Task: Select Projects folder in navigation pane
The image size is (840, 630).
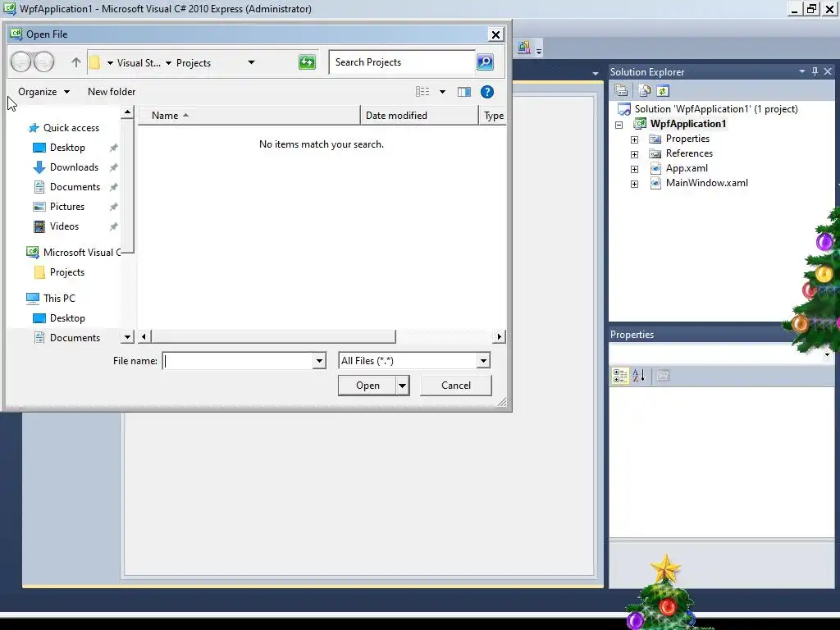Action: (67, 272)
